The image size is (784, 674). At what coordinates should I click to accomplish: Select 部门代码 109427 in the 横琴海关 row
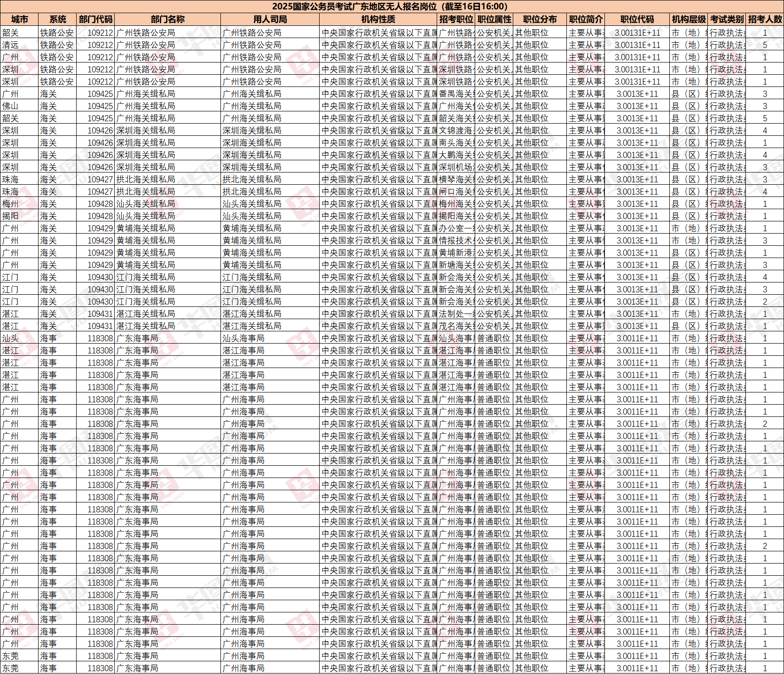coord(95,180)
